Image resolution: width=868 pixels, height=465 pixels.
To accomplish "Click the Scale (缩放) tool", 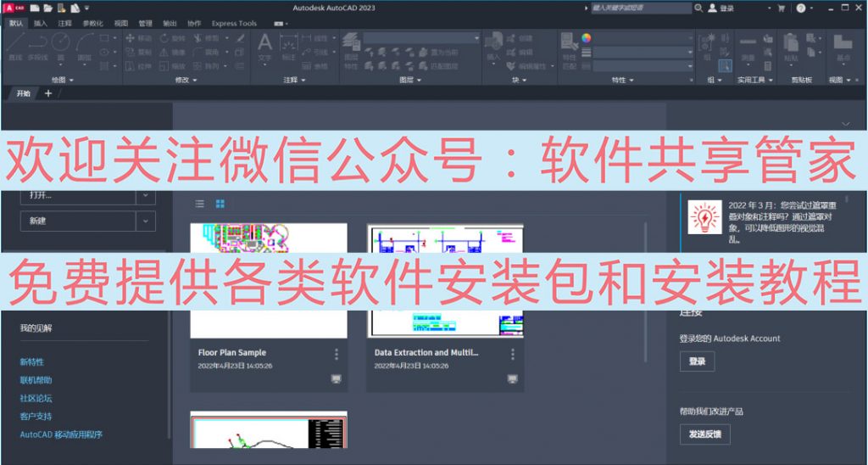I will [x=172, y=66].
